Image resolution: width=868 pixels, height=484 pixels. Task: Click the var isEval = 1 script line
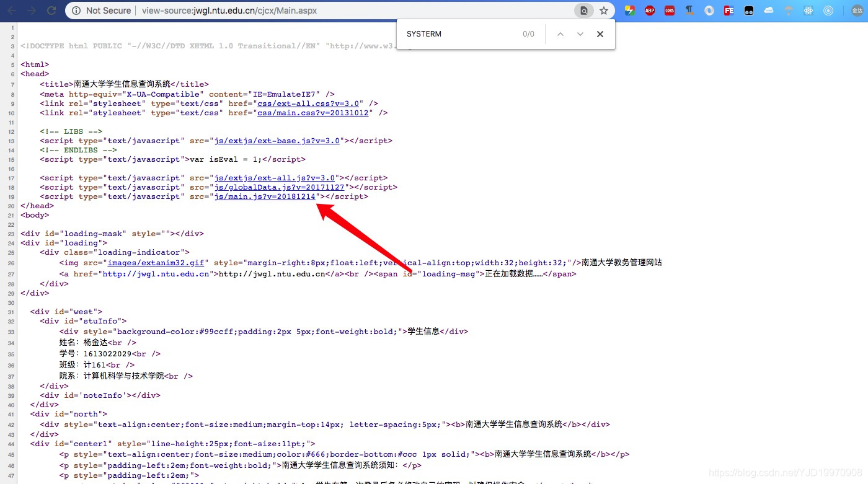point(173,159)
